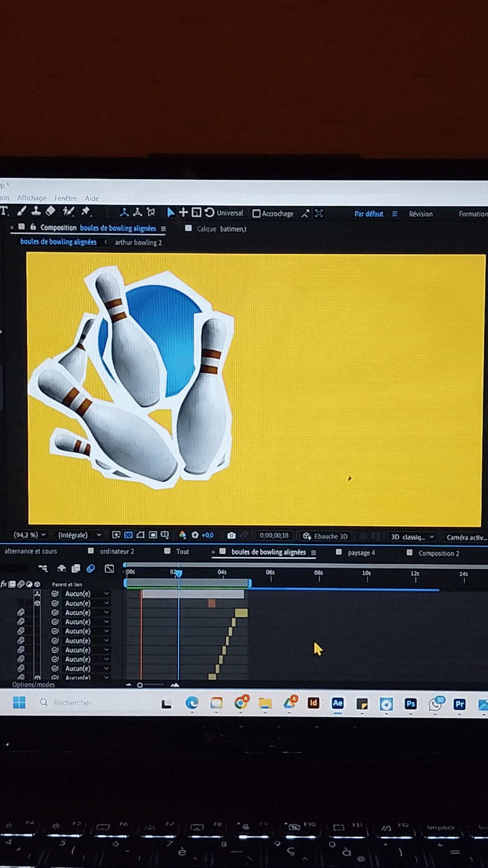488x868 pixels.
Task: Select the Text tool in the toolbar
Action: point(5,211)
